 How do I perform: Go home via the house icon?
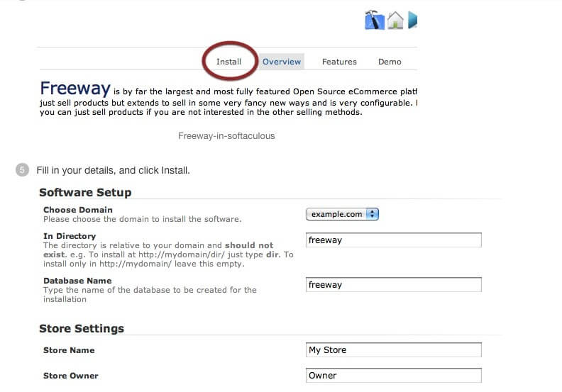tap(395, 21)
